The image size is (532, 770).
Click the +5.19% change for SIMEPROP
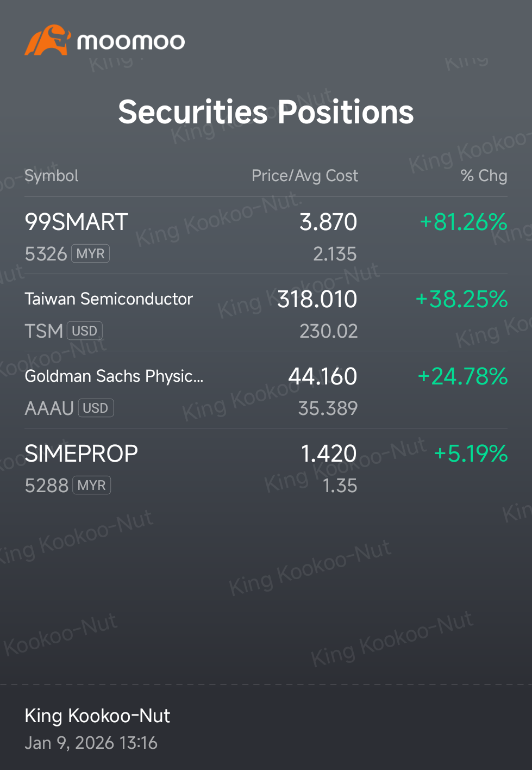[x=471, y=454]
